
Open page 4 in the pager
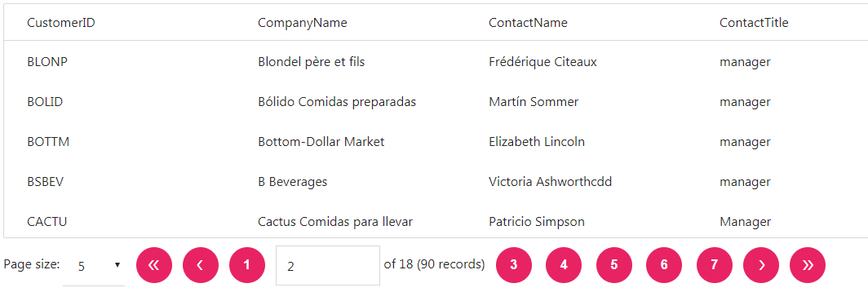click(564, 265)
